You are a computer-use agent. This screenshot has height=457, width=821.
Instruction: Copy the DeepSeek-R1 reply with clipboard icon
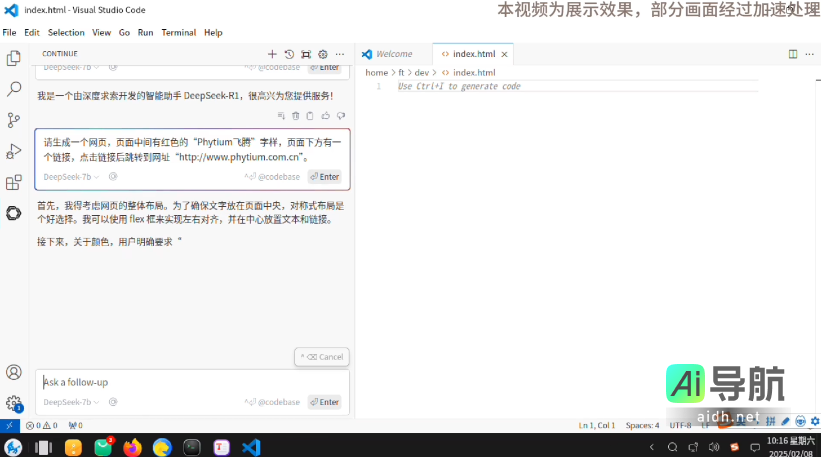tap(310, 116)
